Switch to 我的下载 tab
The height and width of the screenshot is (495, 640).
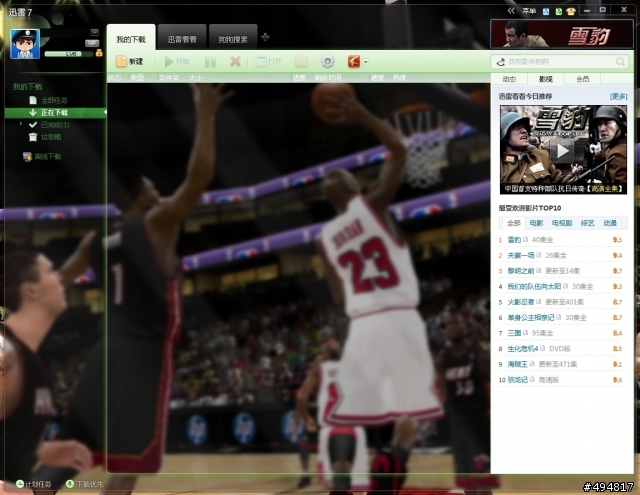[x=131, y=39]
